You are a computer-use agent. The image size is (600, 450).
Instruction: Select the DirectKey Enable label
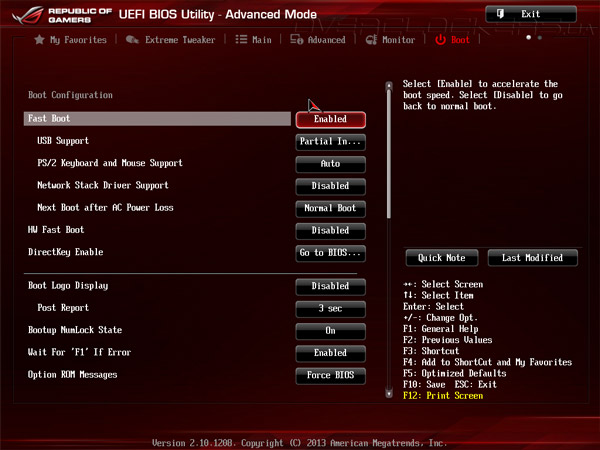(x=65, y=252)
